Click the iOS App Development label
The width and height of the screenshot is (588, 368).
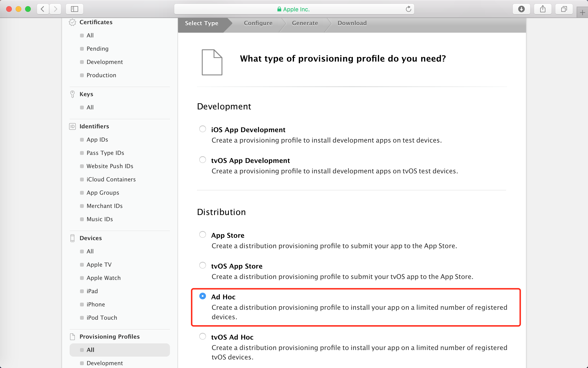[x=248, y=130]
